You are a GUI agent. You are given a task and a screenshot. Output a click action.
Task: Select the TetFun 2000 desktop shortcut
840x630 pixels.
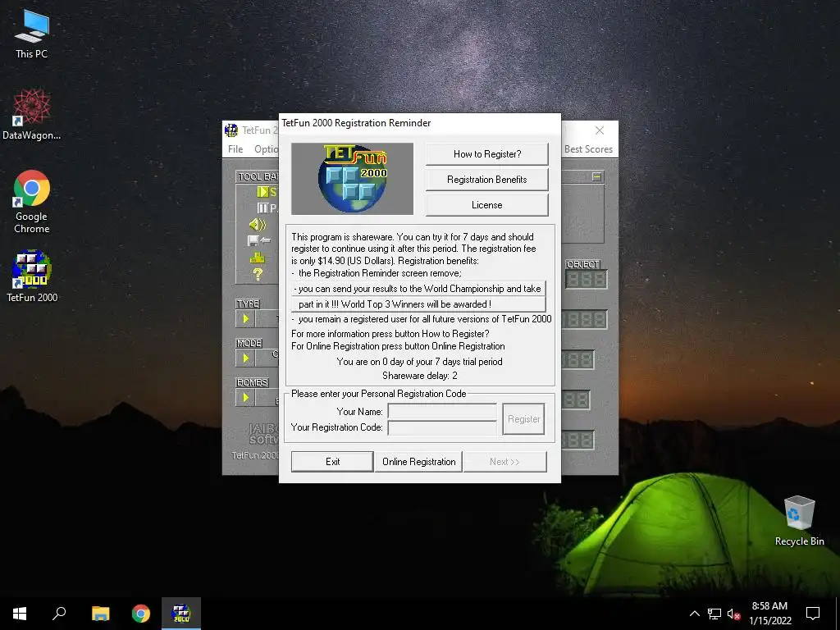click(x=32, y=276)
